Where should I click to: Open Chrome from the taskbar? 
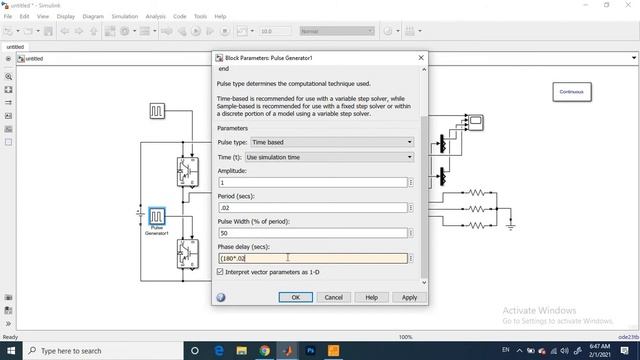264,351
